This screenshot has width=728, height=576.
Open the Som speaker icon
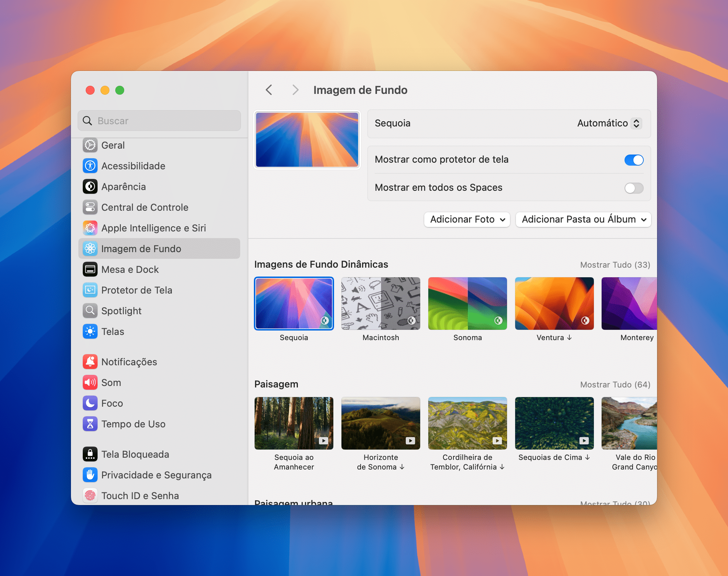click(x=90, y=383)
